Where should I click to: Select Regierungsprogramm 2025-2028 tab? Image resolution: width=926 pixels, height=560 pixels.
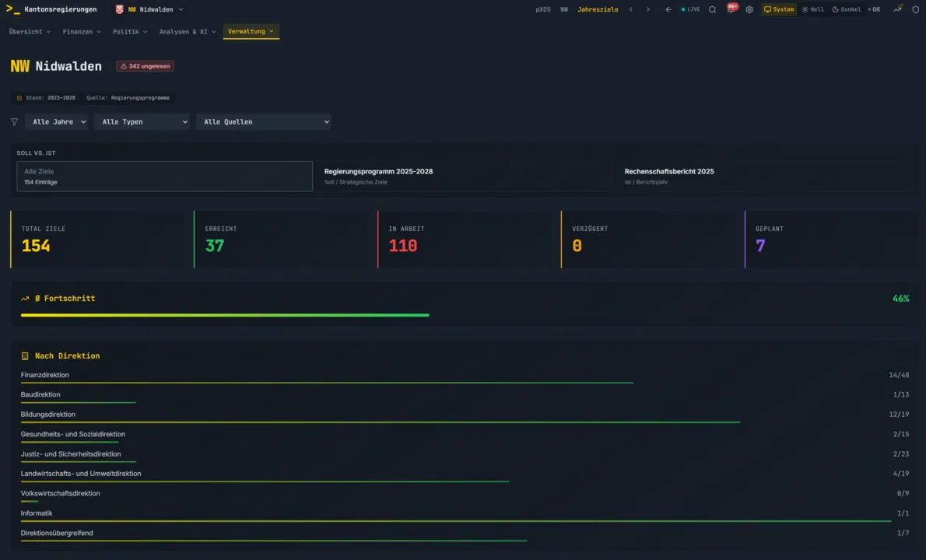tap(465, 177)
